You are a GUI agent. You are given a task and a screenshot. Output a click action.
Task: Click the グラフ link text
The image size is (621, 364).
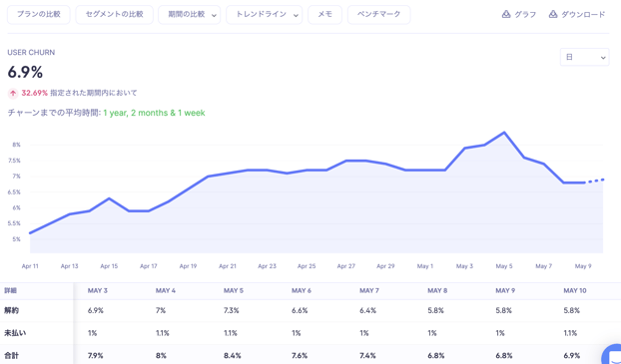click(525, 15)
